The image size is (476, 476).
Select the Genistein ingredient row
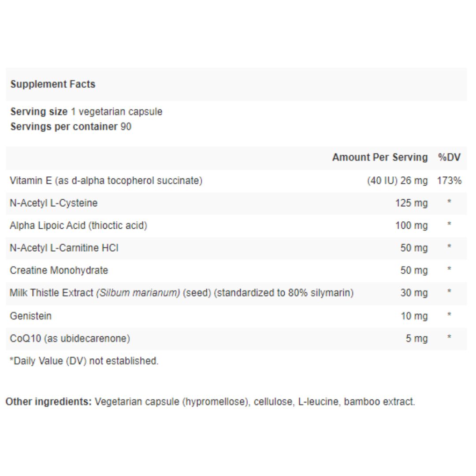[236, 316]
